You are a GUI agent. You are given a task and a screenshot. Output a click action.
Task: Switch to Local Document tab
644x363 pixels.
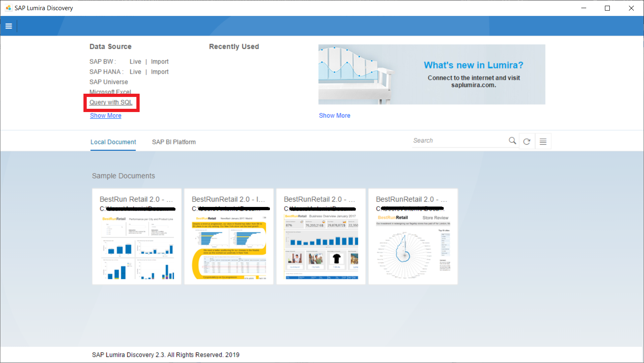(x=113, y=142)
